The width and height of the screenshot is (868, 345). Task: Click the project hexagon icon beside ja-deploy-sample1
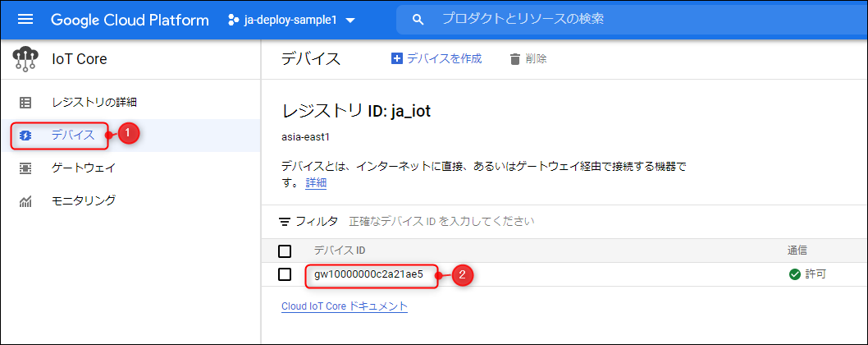point(233,20)
